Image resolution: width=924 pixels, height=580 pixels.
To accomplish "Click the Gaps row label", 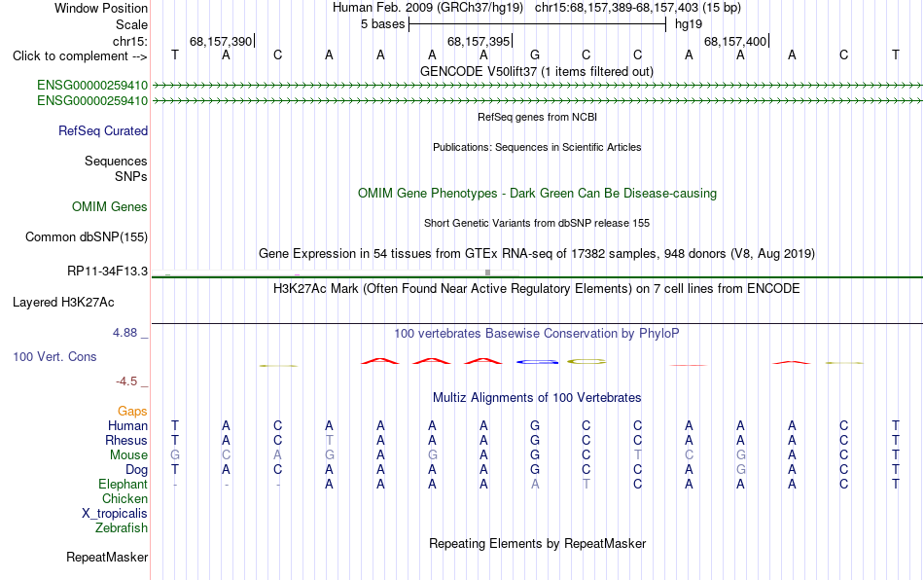I will pos(132,411).
